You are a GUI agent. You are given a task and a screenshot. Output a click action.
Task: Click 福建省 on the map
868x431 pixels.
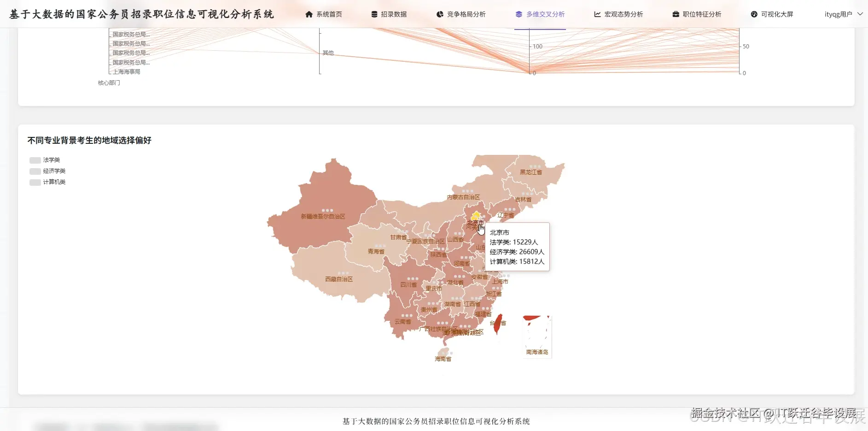483,314
